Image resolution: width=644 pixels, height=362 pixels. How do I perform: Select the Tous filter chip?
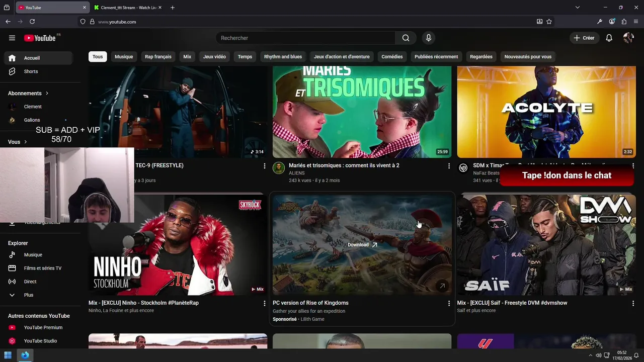[x=98, y=57]
